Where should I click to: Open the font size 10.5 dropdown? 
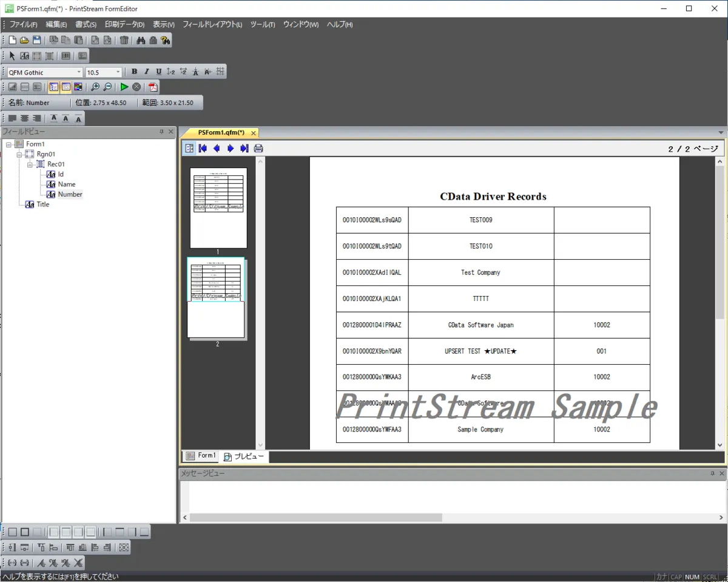point(118,72)
